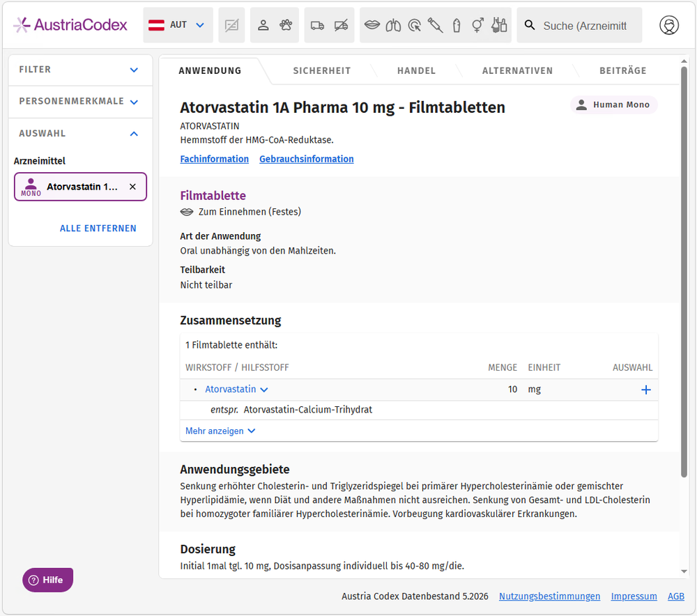Image resolution: width=697 pixels, height=616 pixels.
Task: Click the ATORVASTATIN substance label
Action: click(209, 126)
